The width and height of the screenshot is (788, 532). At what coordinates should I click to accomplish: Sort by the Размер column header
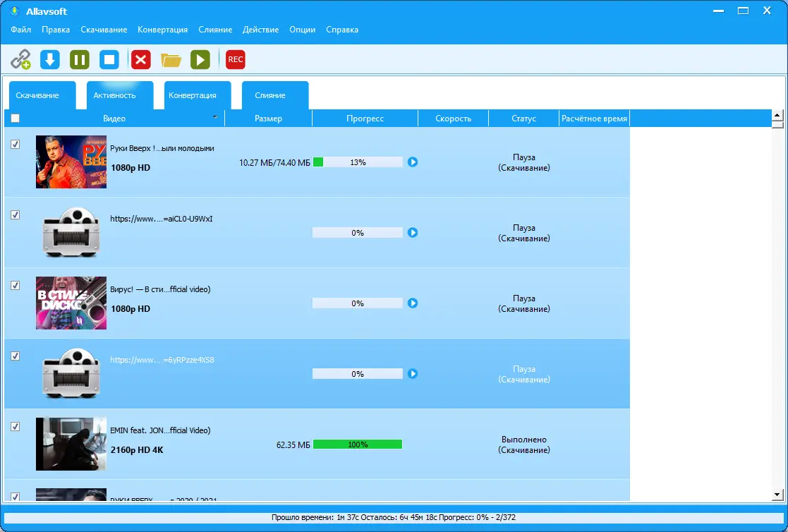point(268,118)
